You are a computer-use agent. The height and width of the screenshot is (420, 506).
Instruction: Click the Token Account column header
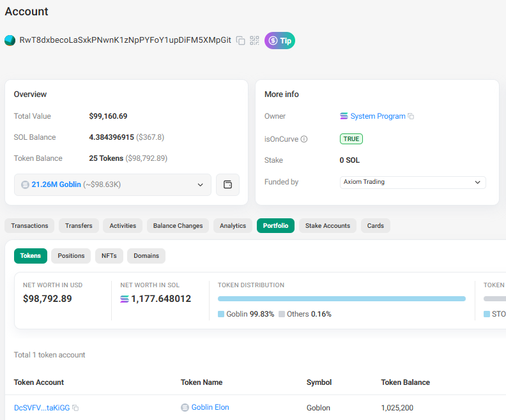click(39, 382)
